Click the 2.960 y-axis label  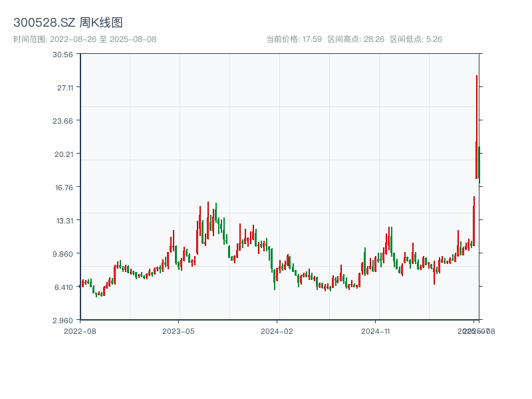point(63,320)
